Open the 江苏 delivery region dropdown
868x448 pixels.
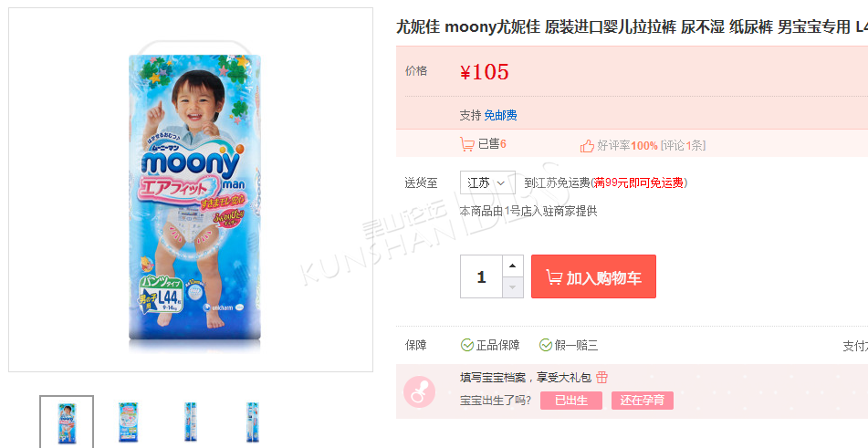pyautogui.click(x=487, y=182)
